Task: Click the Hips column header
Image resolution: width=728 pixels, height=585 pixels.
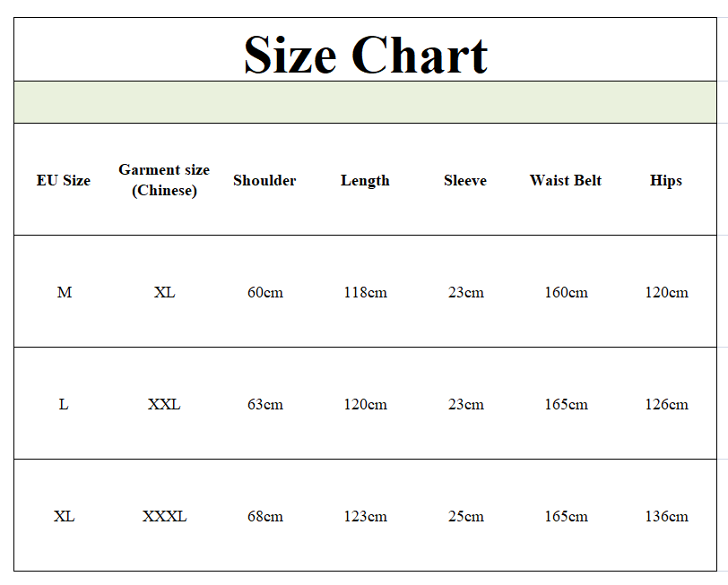Action: tap(666, 180)
